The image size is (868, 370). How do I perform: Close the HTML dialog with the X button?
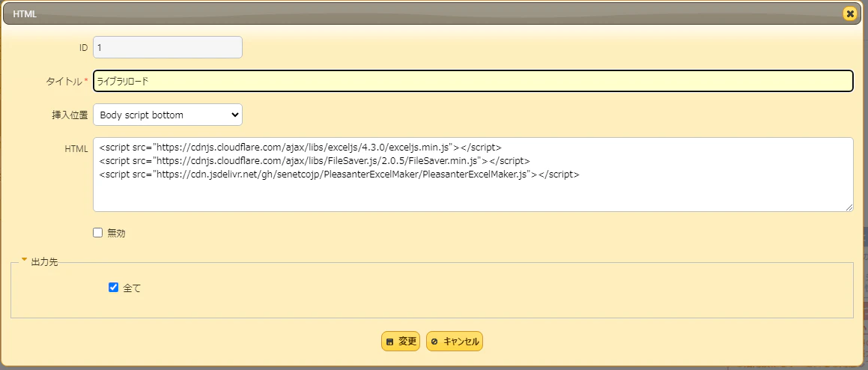tap(850, 13)
